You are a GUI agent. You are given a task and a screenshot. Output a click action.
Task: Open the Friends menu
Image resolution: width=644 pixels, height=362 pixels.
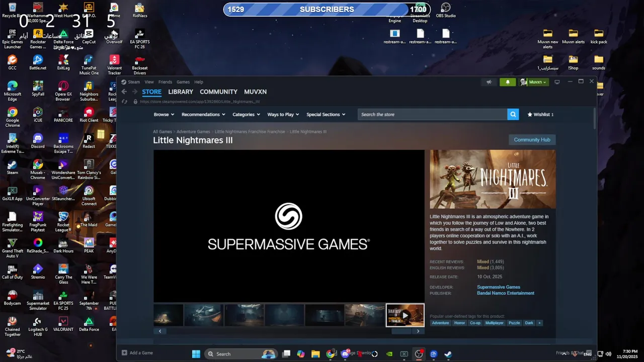(x=165, y=82)
